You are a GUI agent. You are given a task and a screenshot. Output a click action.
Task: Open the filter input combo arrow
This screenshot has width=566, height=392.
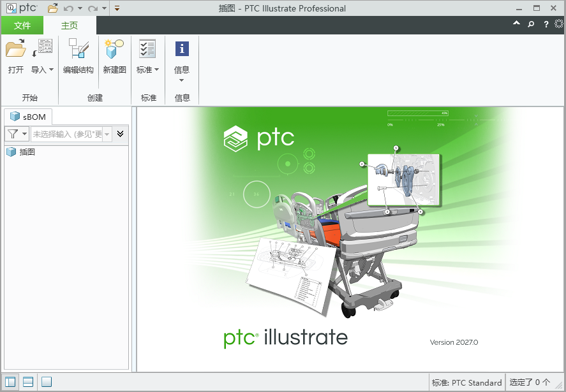pos(107,134)
